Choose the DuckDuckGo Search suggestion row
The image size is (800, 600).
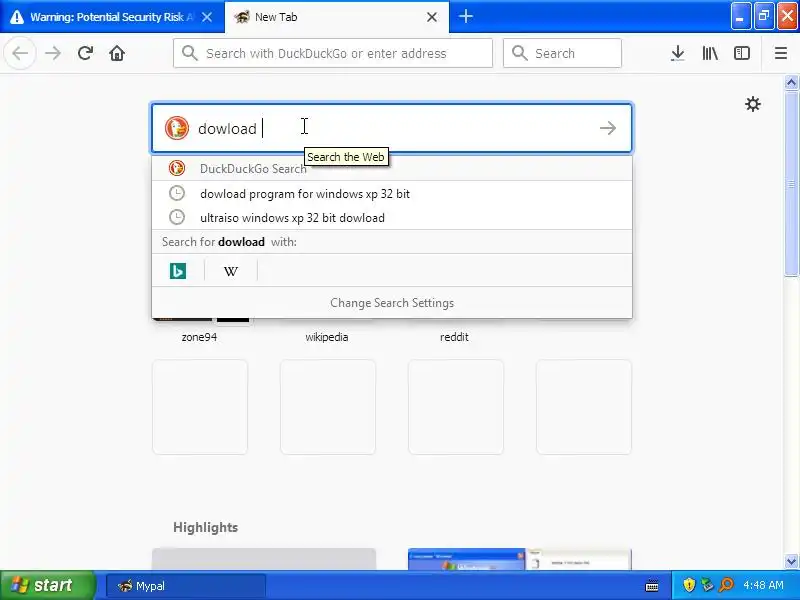[x=392, y=168]
